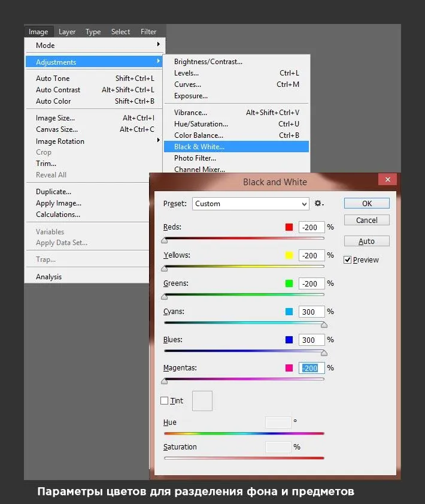This screenshot has width=425, height=504.
Task: Expand the Mode submenu arrow
Action: (x=158, y=44)
